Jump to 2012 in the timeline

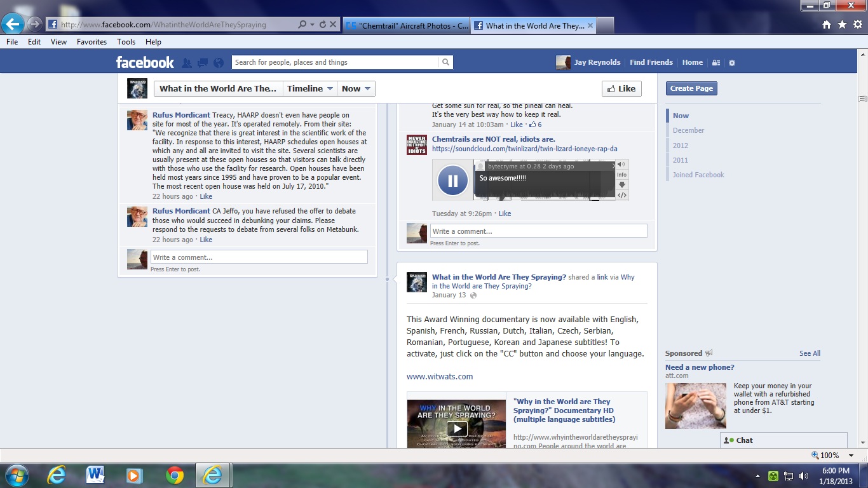[681, 146]
